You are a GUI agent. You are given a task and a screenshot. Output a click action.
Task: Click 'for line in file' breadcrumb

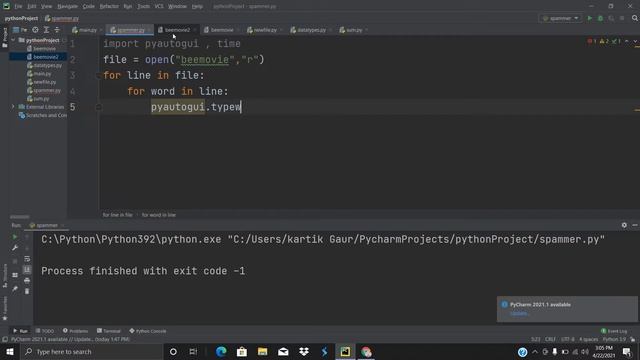(x=118, y=215)
